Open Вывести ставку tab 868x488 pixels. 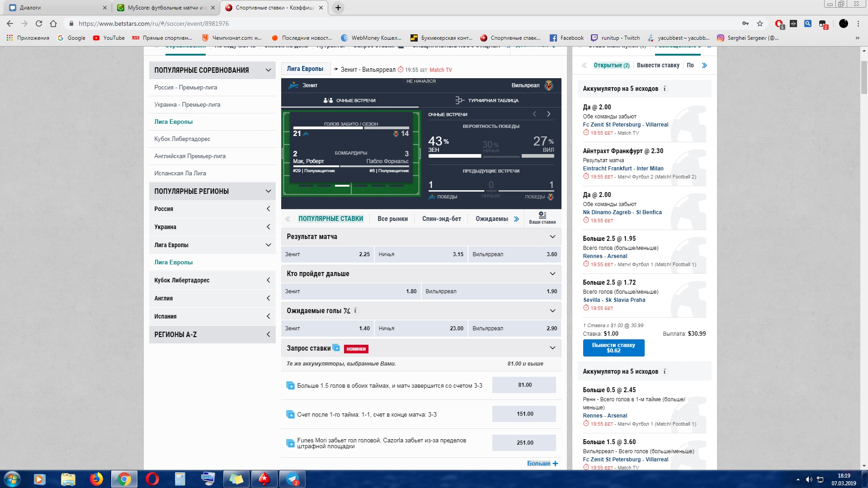point(658,65)
